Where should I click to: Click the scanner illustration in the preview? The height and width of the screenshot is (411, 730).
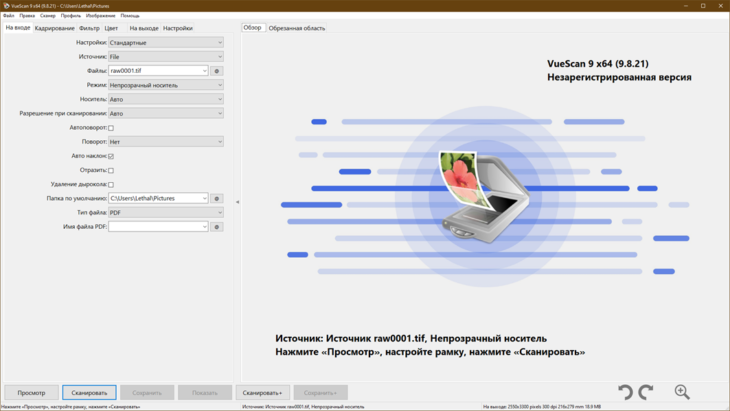click(x=484, y=196)
